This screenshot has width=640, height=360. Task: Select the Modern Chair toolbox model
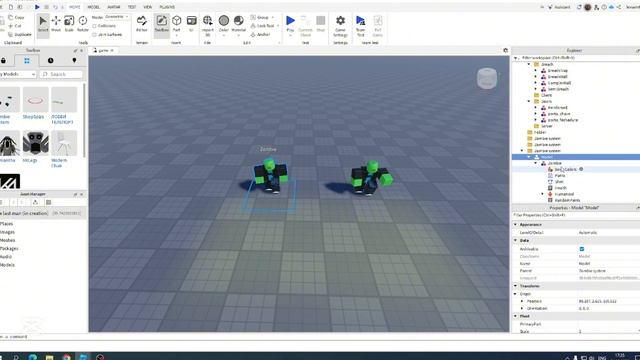tap(64, 143)
